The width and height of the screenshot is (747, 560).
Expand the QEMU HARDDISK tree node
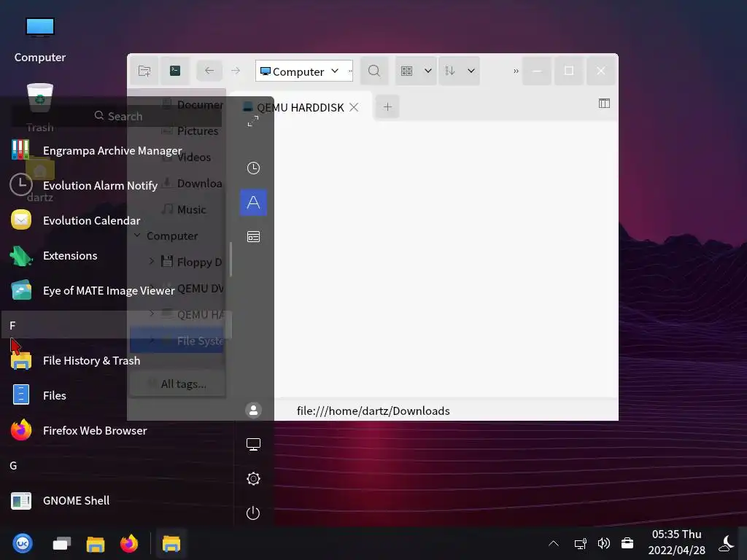tap(152, 314)
